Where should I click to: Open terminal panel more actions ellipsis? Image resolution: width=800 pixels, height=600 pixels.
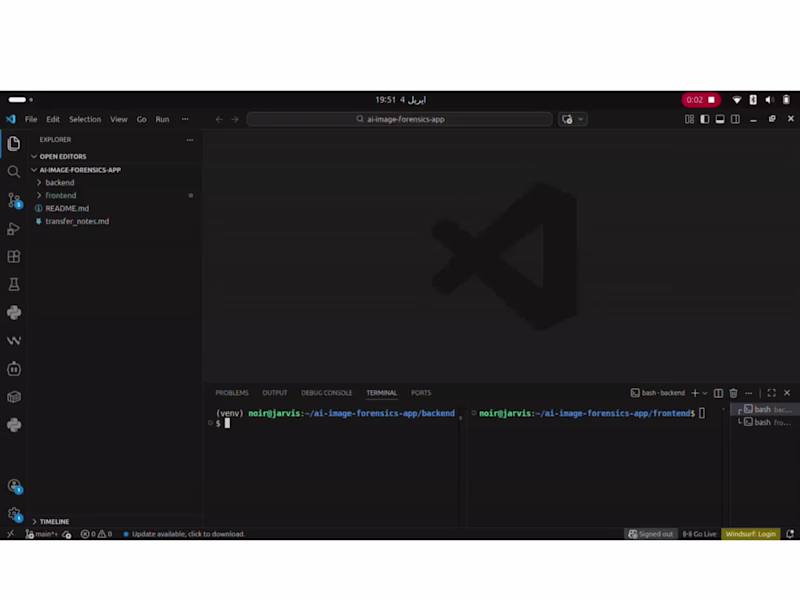click(748, 393)
